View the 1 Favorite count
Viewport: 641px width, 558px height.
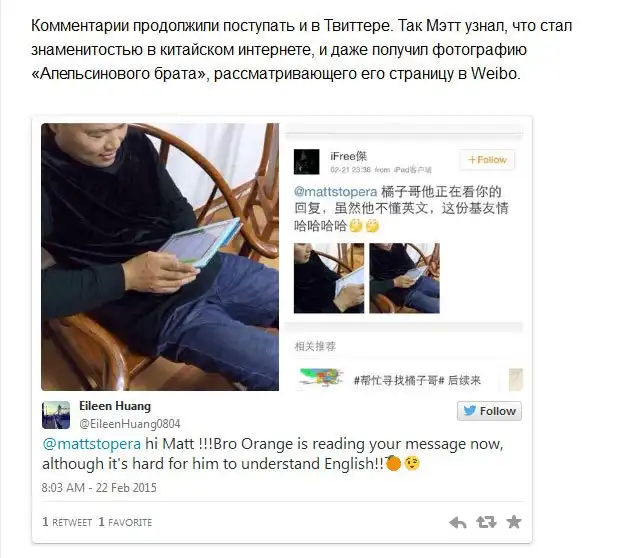tap(125, 522)
